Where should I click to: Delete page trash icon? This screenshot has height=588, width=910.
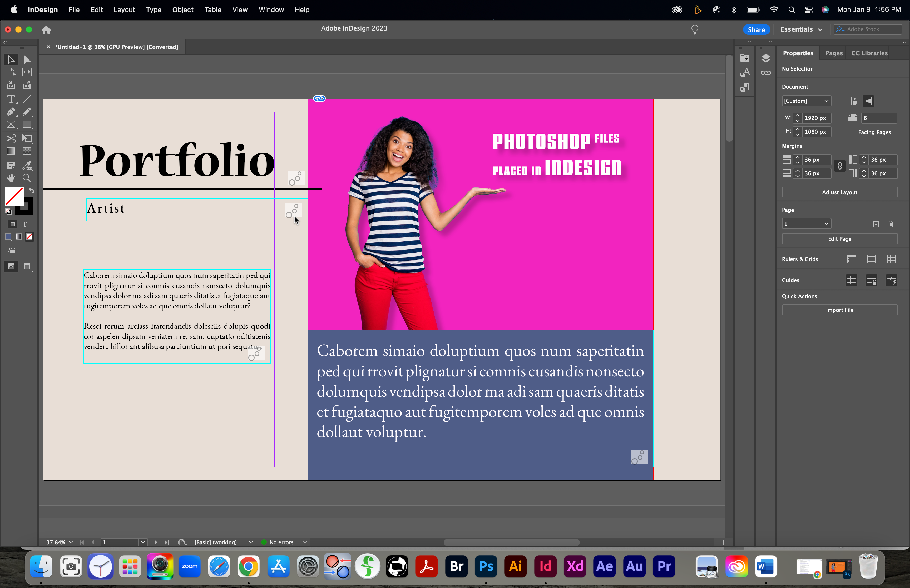[x=890, y=224]
